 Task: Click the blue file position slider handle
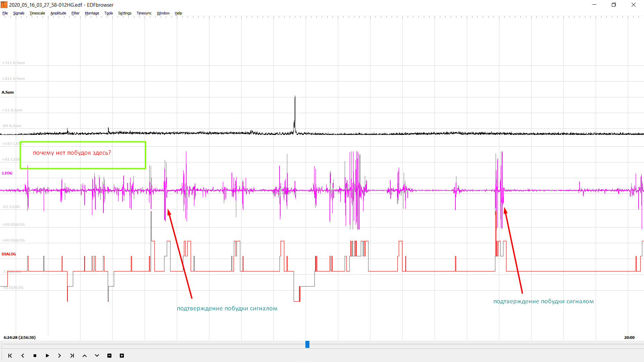point(307,344)
